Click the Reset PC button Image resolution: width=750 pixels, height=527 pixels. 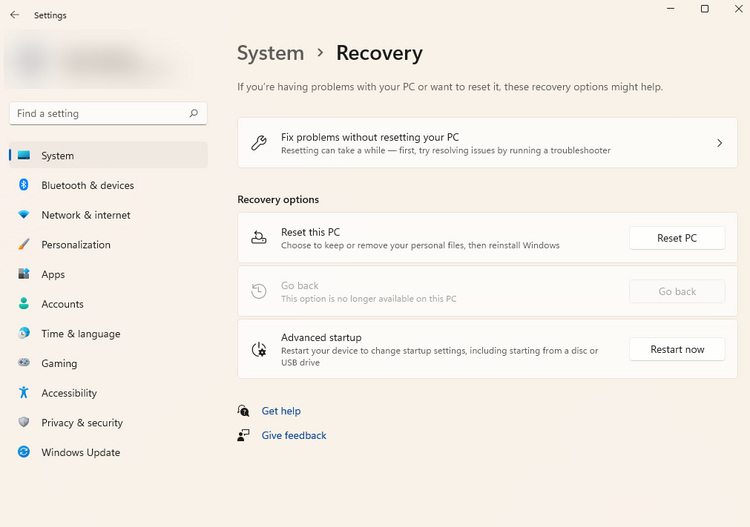[677, 238]
